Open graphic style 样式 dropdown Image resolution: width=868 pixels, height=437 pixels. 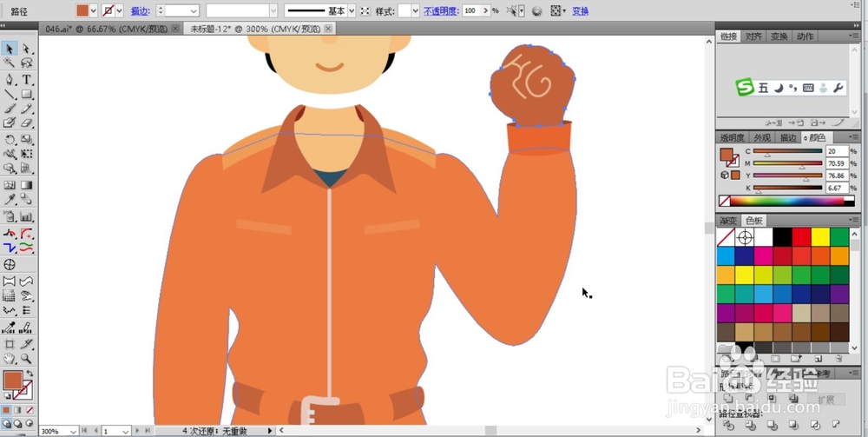click(x=416, y=11)
